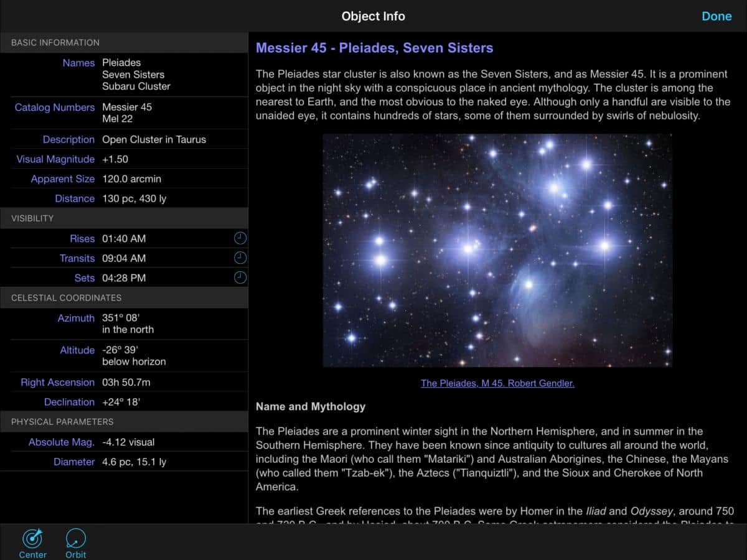
Task: Click the Messier 45 article title
Action: pos(375,48)
